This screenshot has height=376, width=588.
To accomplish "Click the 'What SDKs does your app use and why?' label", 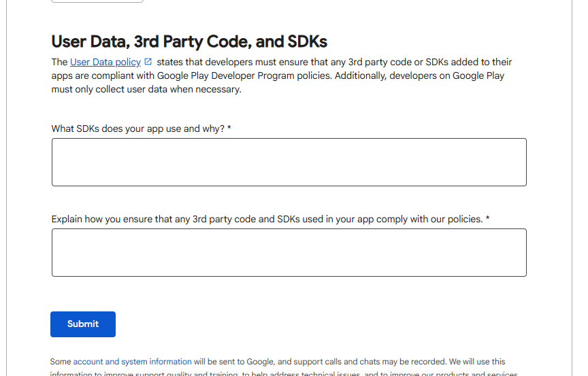I will tap(137, 129).
